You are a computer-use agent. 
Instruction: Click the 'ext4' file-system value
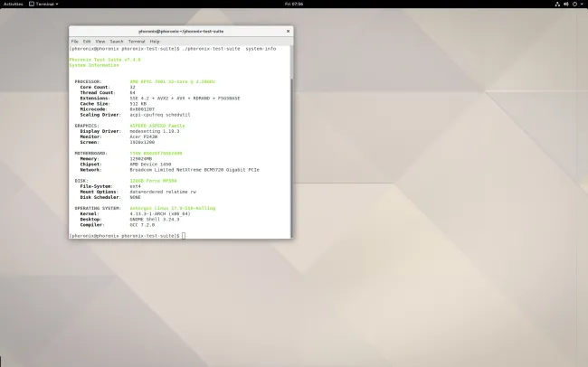click(136, 186)
